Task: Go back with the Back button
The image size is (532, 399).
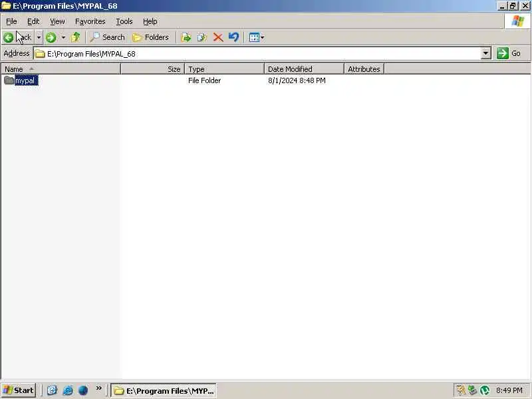Action: (x=18, y=37)
